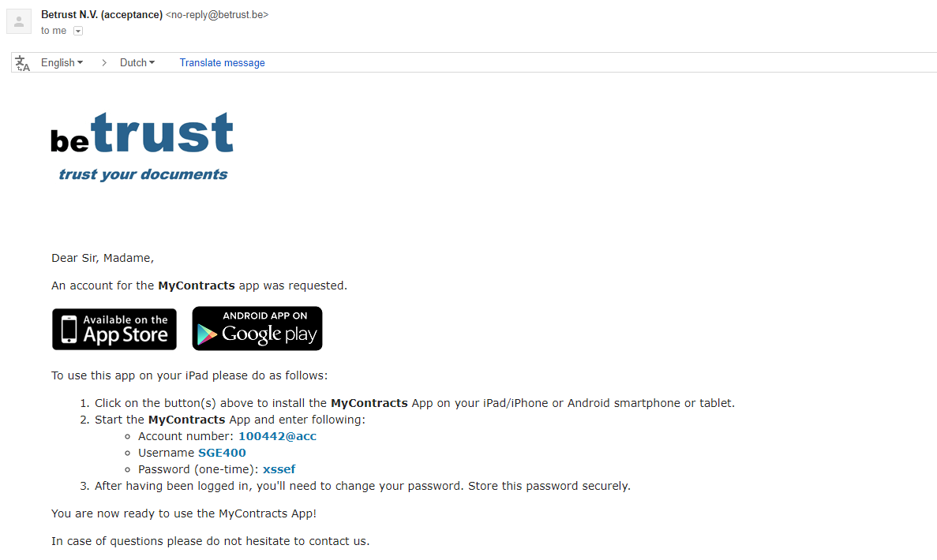The width and height of the screenshot is (937, 560).
Task: Click the arrow between English and Dutch
Action: [104, 62]
